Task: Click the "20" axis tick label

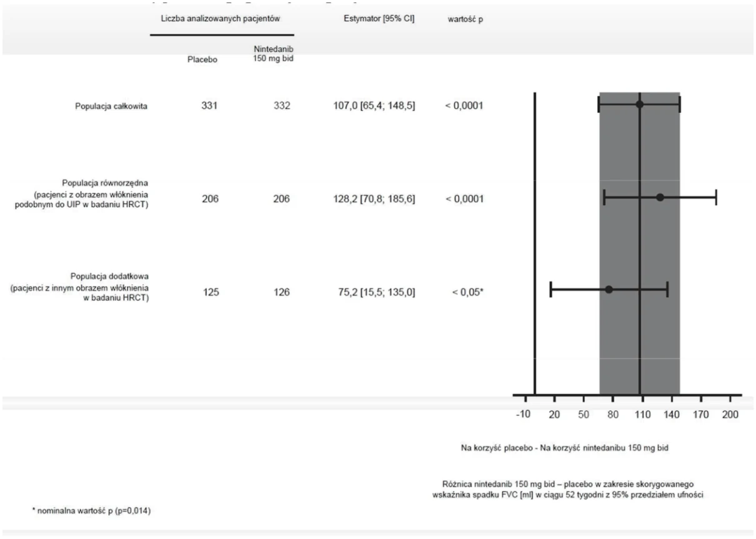Action: click(554, 414)
